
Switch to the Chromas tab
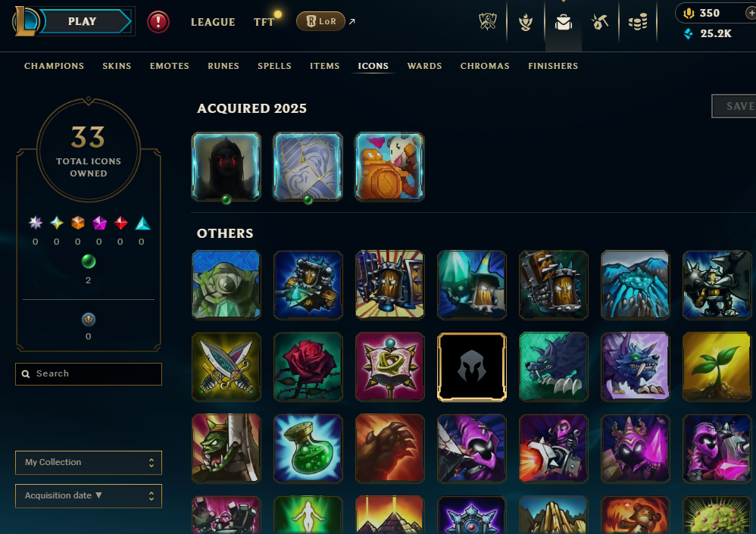coord(485,66)
